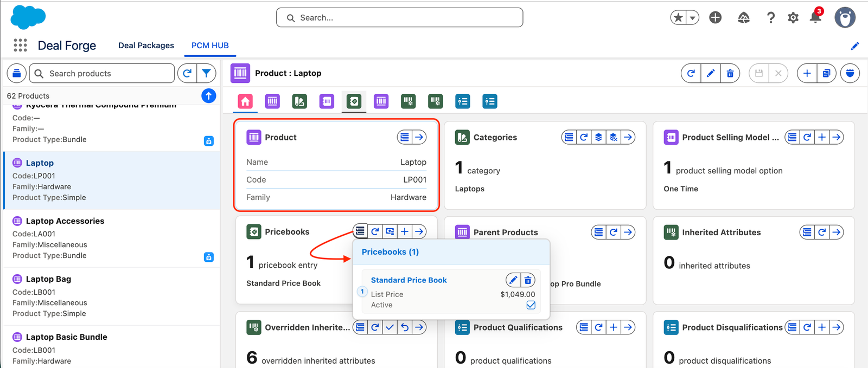Refresh the Product Qualifications card
The image size is (868, 368).
(x=598, y=327)
